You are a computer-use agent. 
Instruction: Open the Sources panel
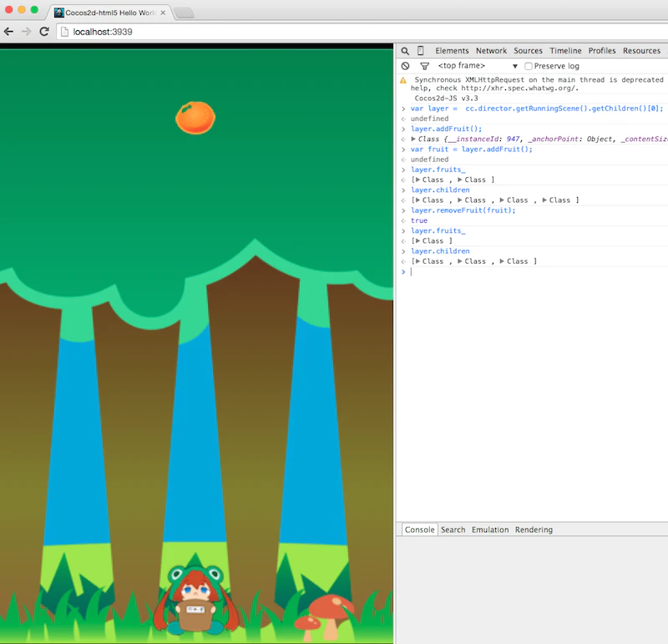coord(528,51)
